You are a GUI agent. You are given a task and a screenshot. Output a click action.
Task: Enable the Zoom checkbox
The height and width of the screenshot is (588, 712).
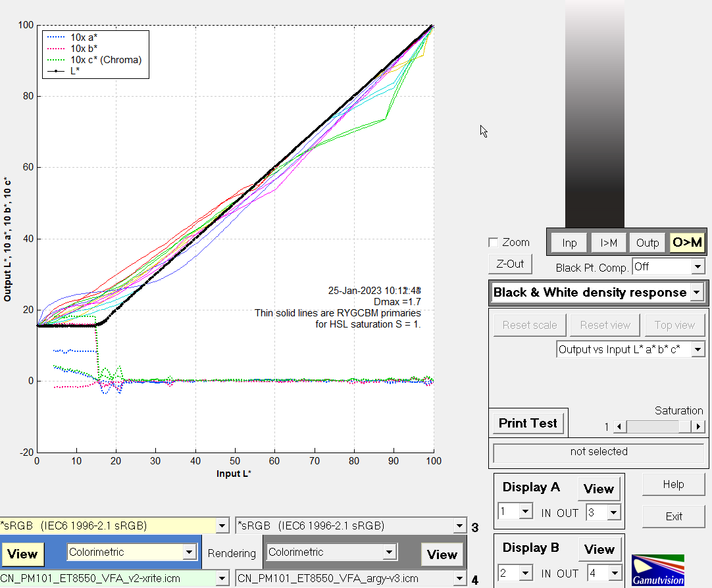494,243
